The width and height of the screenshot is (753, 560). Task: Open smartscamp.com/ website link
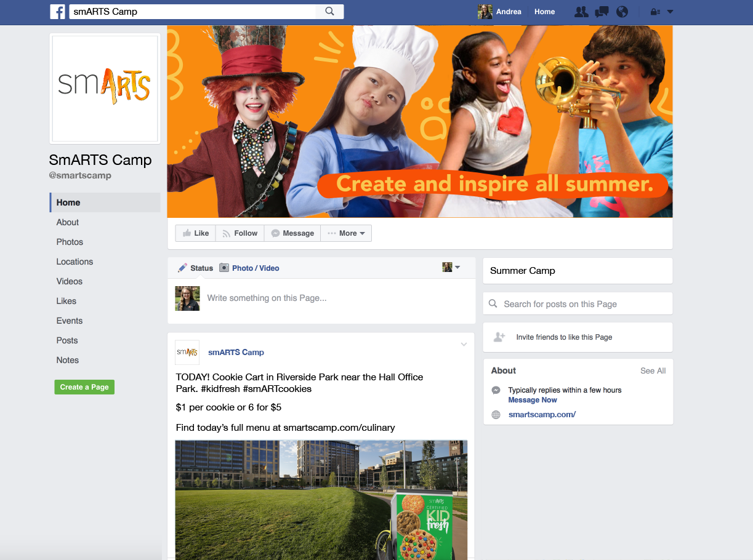click(542, 415)
